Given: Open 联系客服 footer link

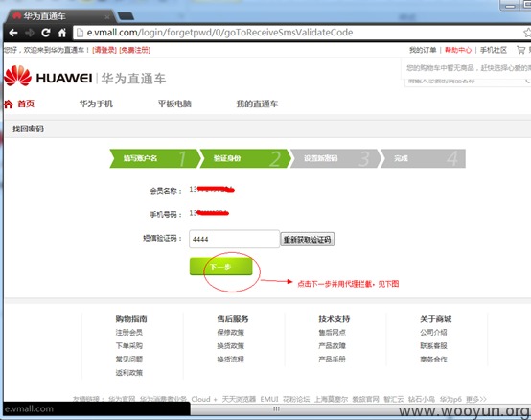Looking at the screenshot, I should (x=434, y=346).
